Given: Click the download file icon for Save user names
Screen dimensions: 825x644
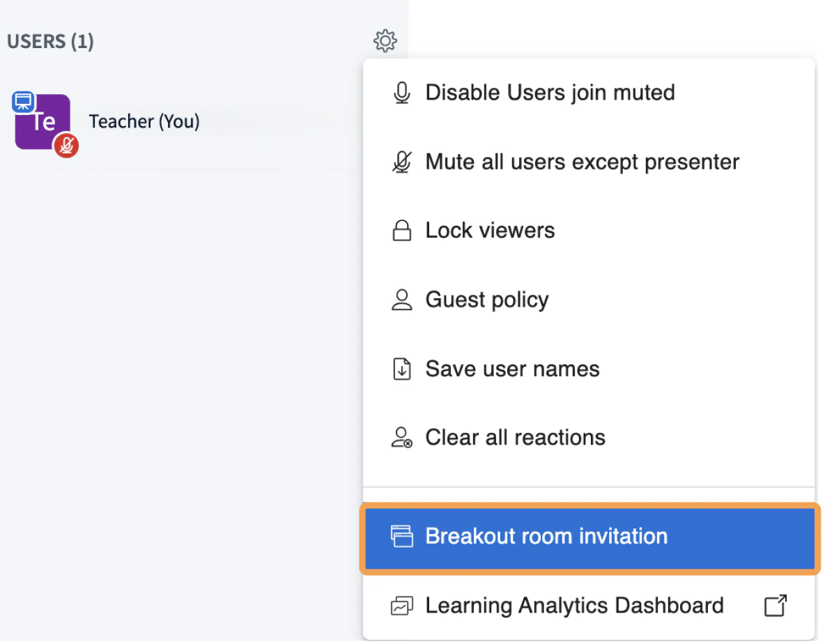Looking at the screenshot, I should (x=401, y=369).
